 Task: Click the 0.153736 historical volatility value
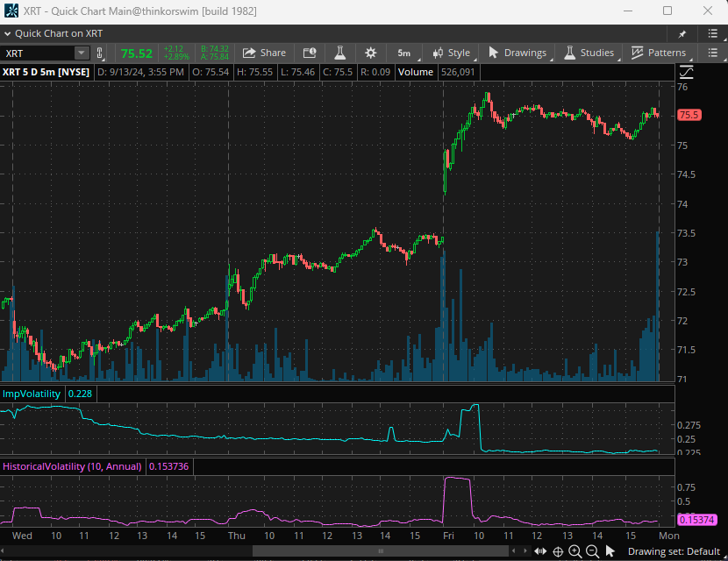(169, 466)
